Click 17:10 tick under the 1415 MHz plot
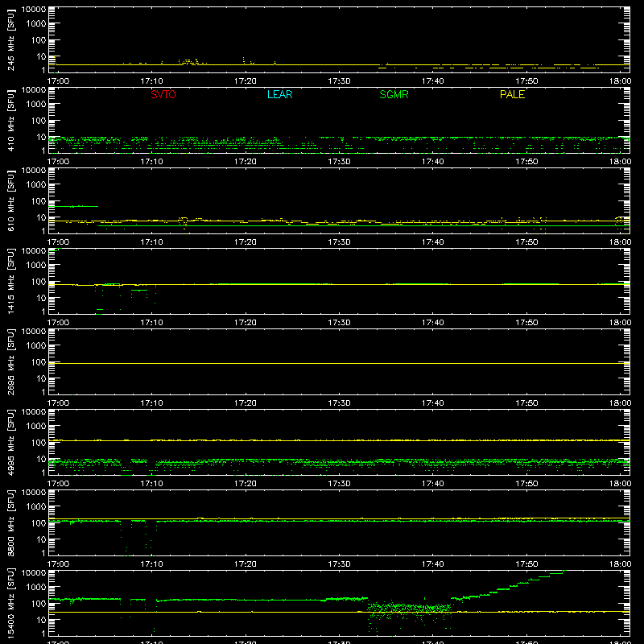This screenshot has width=644, height=644. point(151,323)
